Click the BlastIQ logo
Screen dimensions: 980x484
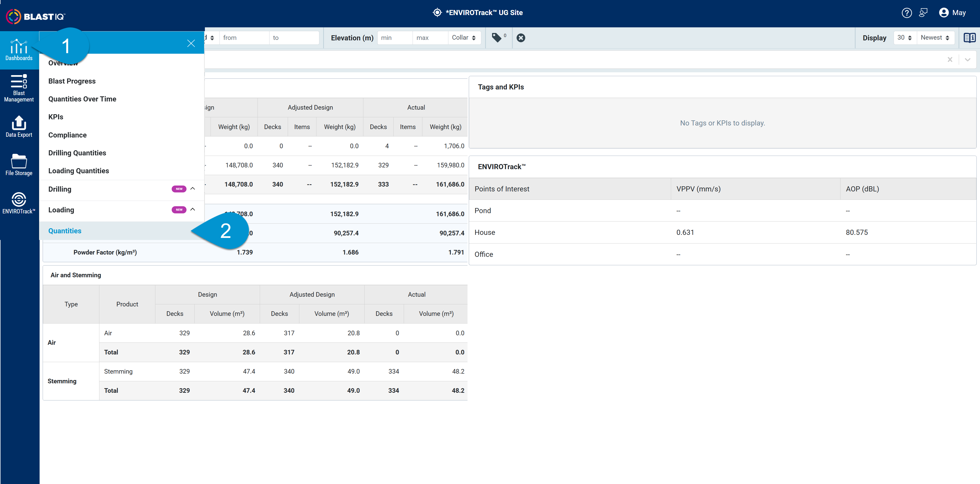tap(36, 16)
